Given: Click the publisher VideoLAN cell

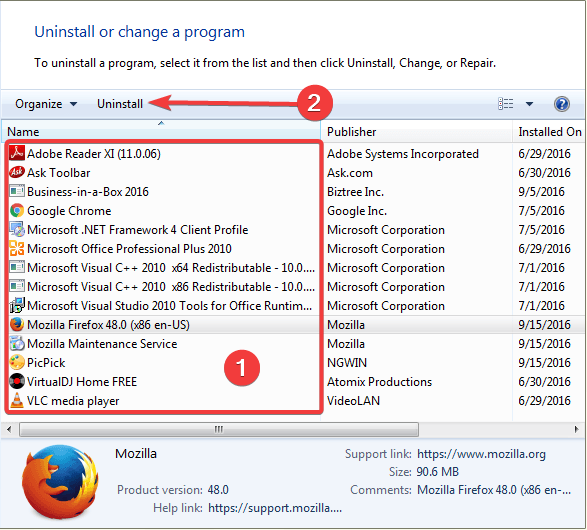Looking at the screenshot, I should (353, 401).
